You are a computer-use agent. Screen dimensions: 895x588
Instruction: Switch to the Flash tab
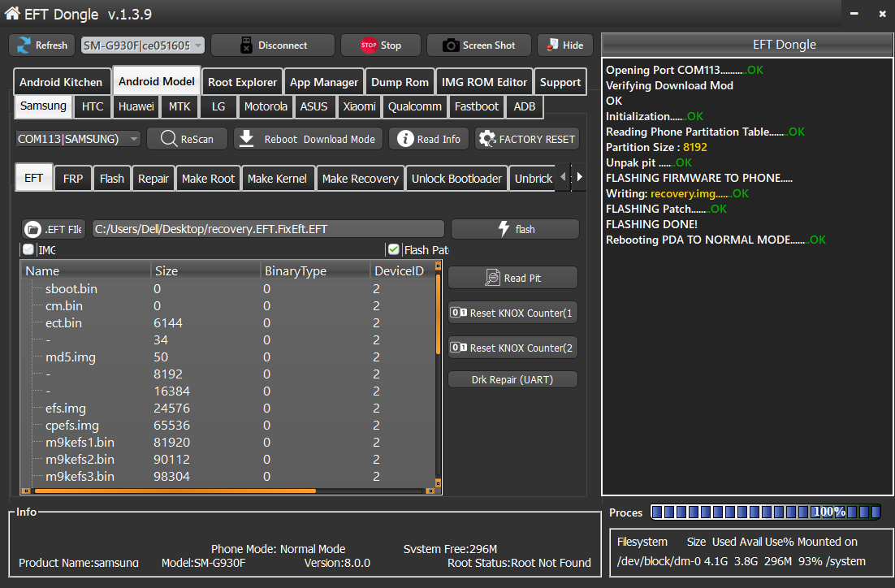coord(112,179)
